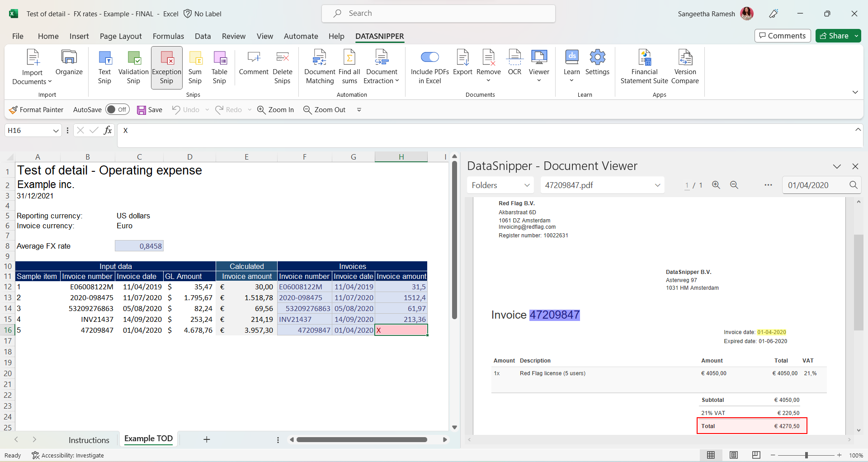Open the Version Compare app
868x462 pixels.
click(685, 67)
